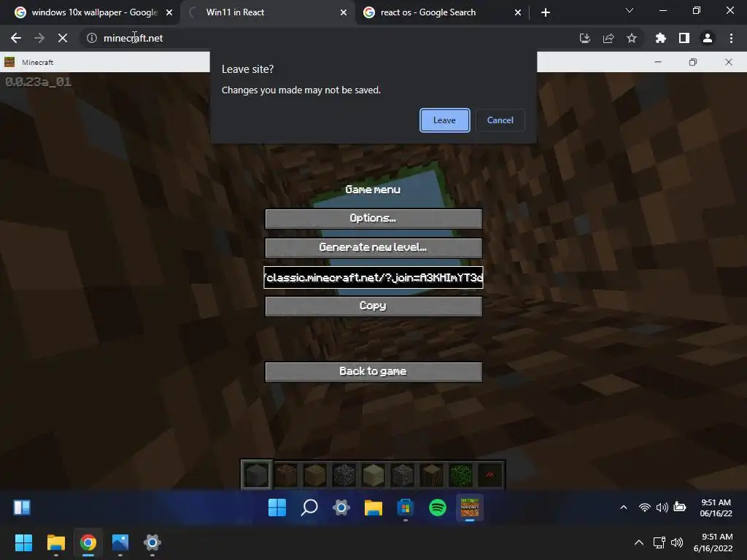Image resolution: width=747 pixels, height=560 pixels.
Task: Click Chrome icon on host taskbar
Action: click(88, 542)
